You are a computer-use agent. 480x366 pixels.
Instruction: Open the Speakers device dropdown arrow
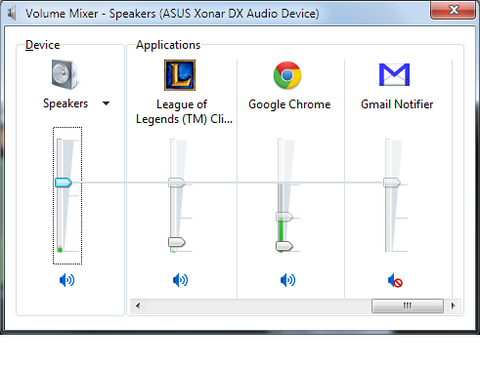106,103
